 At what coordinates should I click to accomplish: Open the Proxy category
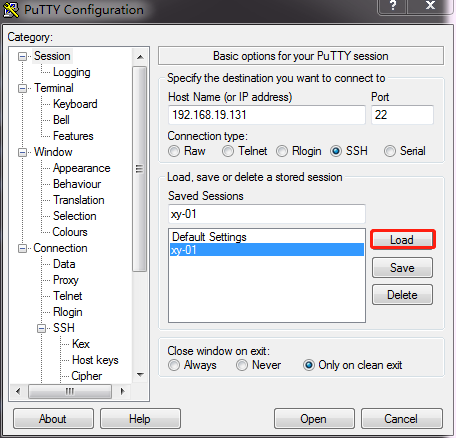[x=66, y=280]
